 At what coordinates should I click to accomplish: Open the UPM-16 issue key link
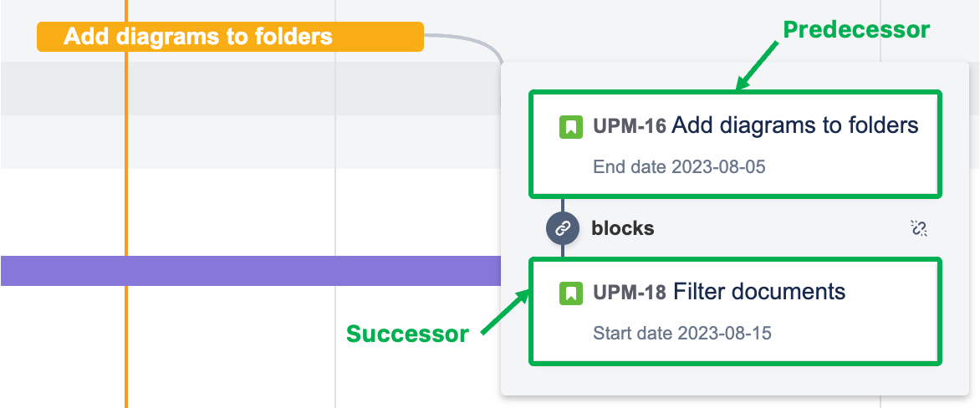point(629,126)
